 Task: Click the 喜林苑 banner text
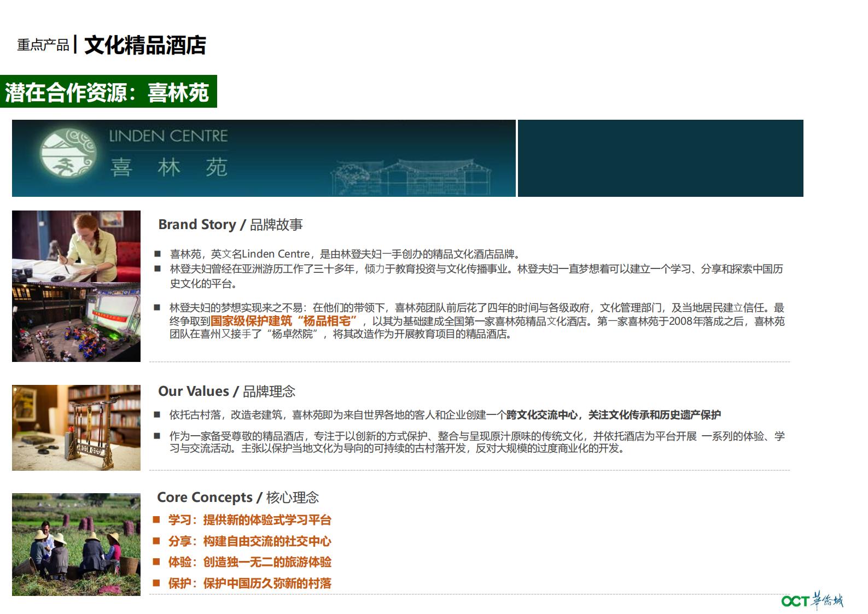coord(168,167)
